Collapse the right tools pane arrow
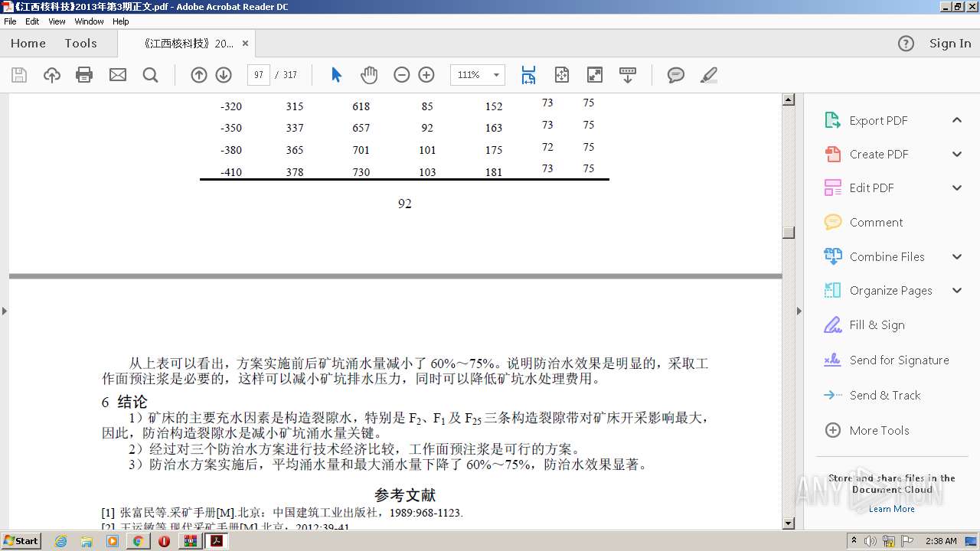Image resolution: width=980 pixels, height=551 pixels. [x=799, y=311]
